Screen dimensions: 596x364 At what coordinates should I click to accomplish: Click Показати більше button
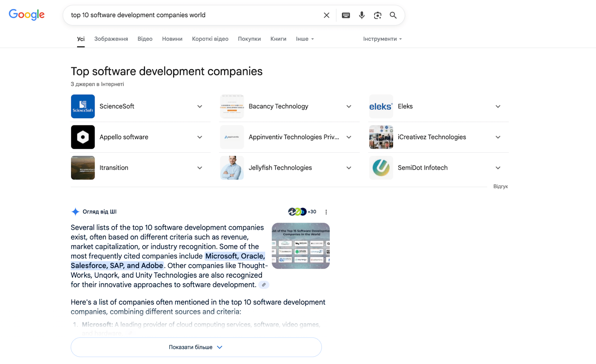pos(196,347)
